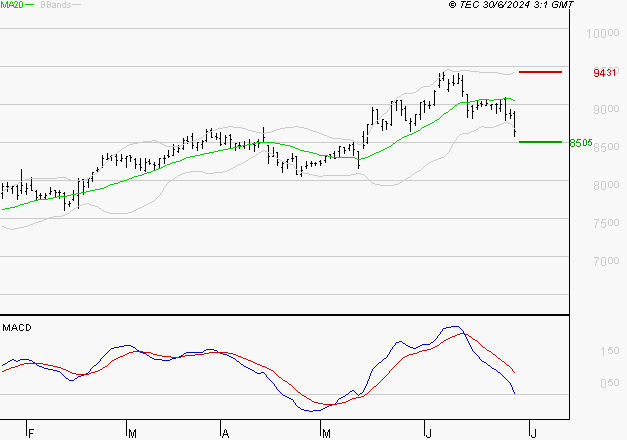Click the red resistance line marker
The width and height of the screenshot is (627, 440).
540,72
